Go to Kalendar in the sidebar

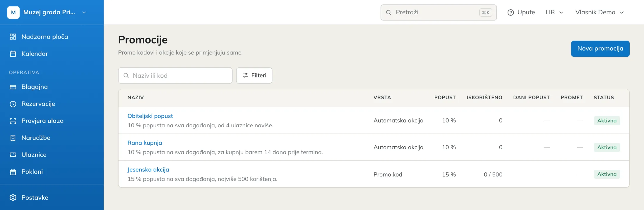point(52,54)
